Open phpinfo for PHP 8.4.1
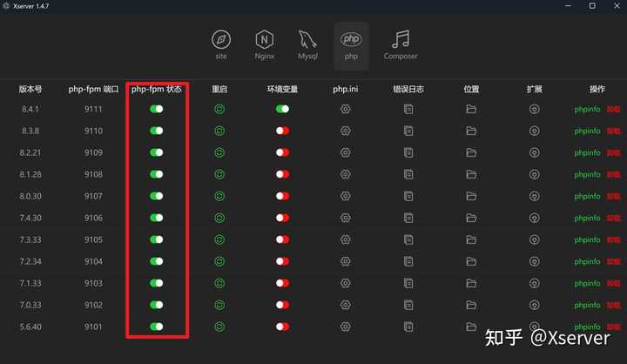Screen dimensions: 627x364 (x=587, y=109)
